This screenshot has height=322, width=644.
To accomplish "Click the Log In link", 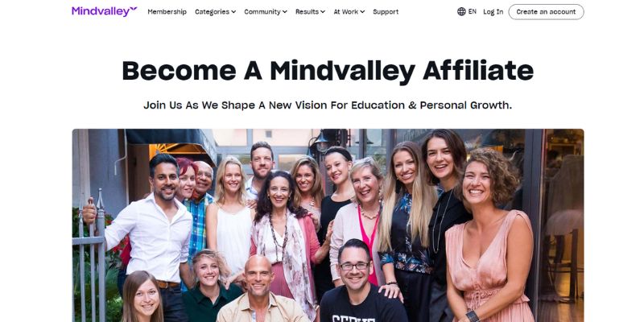I will pos(493,12).
